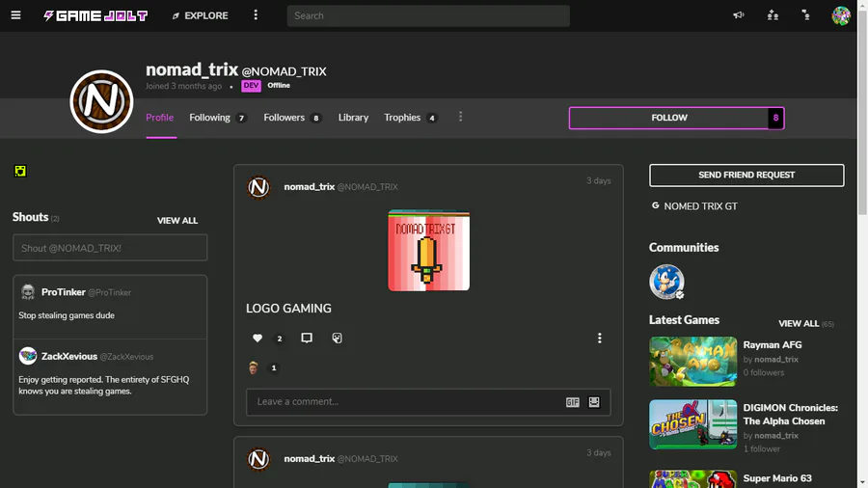Expand the profile tabs more options
Viewport: 868px width, 488px height.
pos(460,117)
